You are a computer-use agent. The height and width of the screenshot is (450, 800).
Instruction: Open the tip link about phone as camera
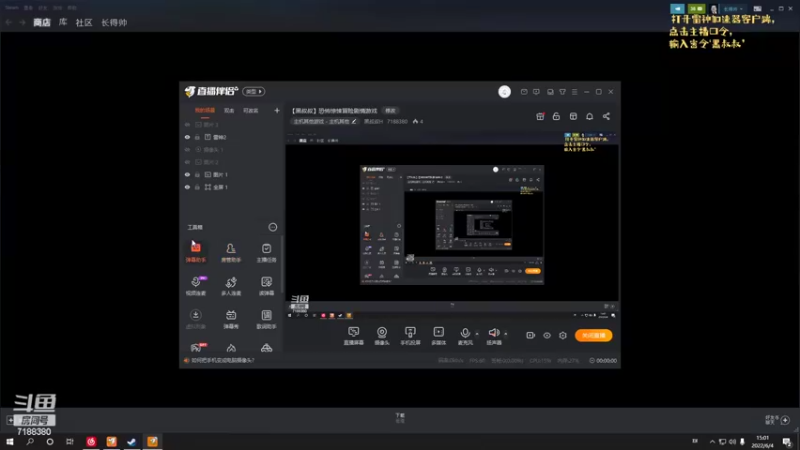coord(222,360)
